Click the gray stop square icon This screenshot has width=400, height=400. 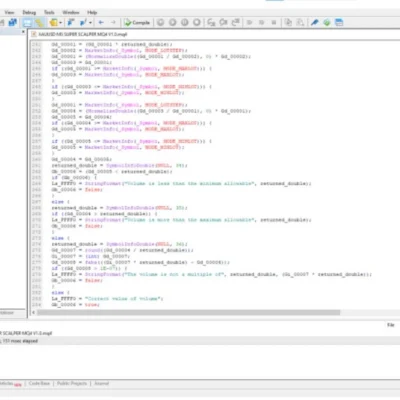(274, 22)
